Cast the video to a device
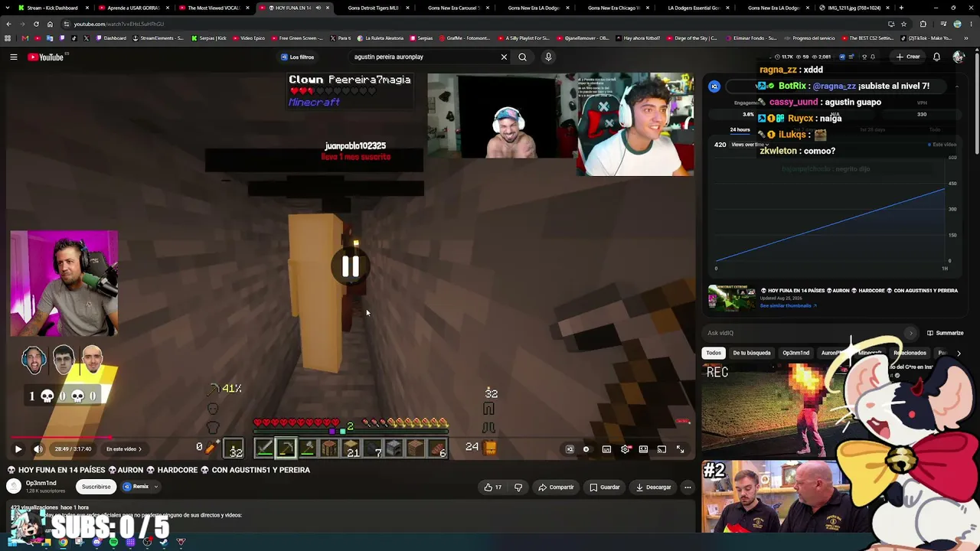The width and height of the screenshot is (980, 551). 661,449
